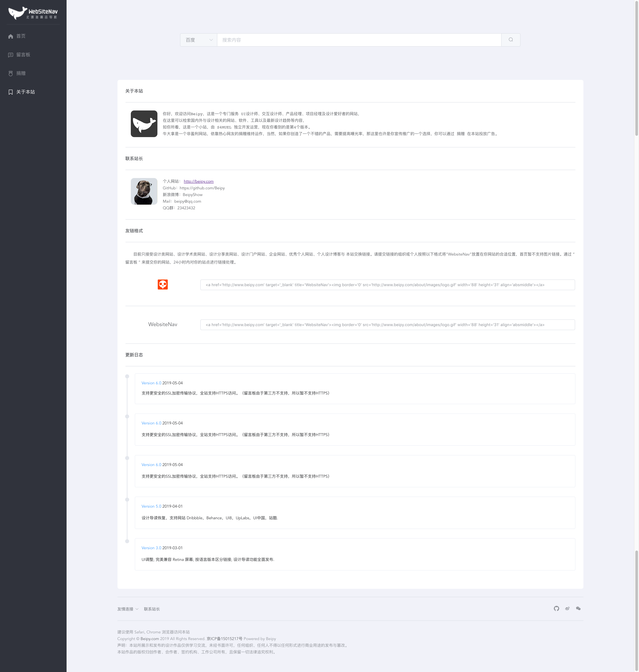Open Version 5.0 changelog link
Screen dimensions: 639x672
151,506
